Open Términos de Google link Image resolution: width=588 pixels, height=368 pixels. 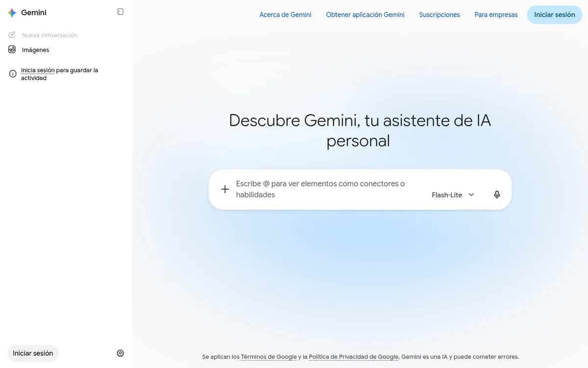269,357
